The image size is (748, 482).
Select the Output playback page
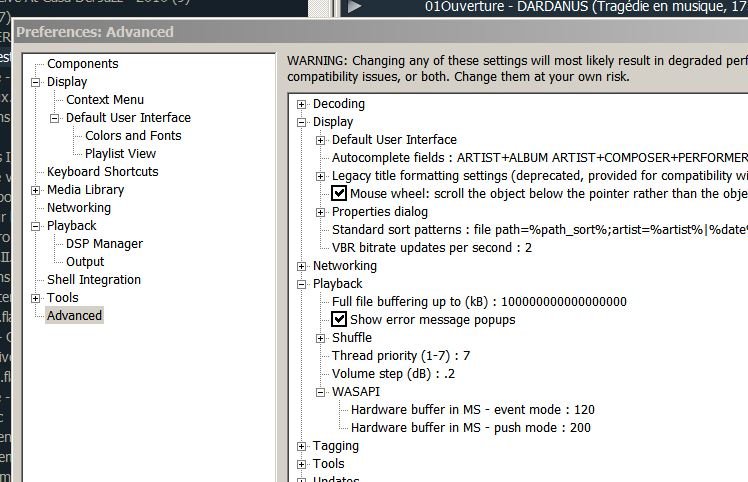(x=85, y=262)
